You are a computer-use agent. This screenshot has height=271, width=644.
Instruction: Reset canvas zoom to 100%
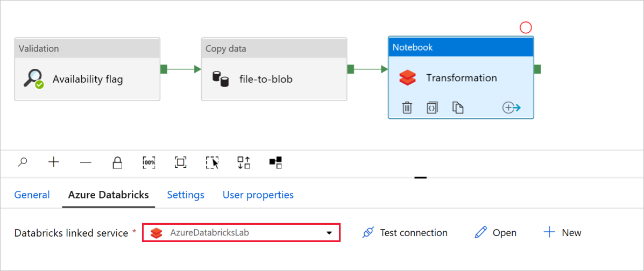click(x=149, y=162)
